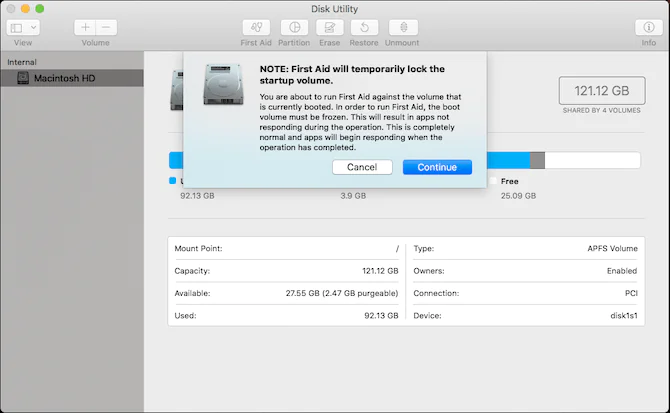Click the First Aid toolbar icon

[x=256, y=27]
